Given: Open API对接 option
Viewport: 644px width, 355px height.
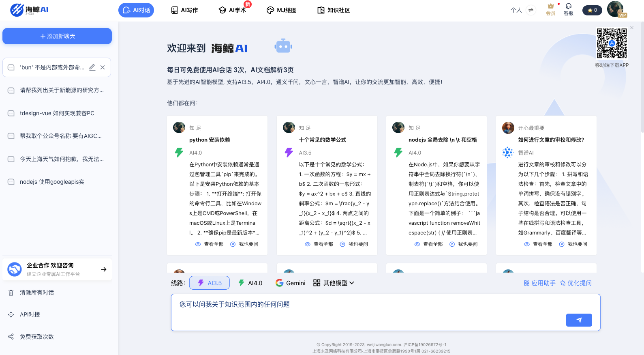Looking at the screenshot, I should coord(24,314).
